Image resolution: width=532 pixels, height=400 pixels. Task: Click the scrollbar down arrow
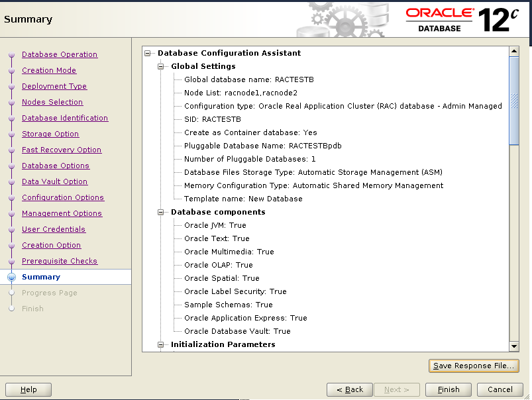515,345
